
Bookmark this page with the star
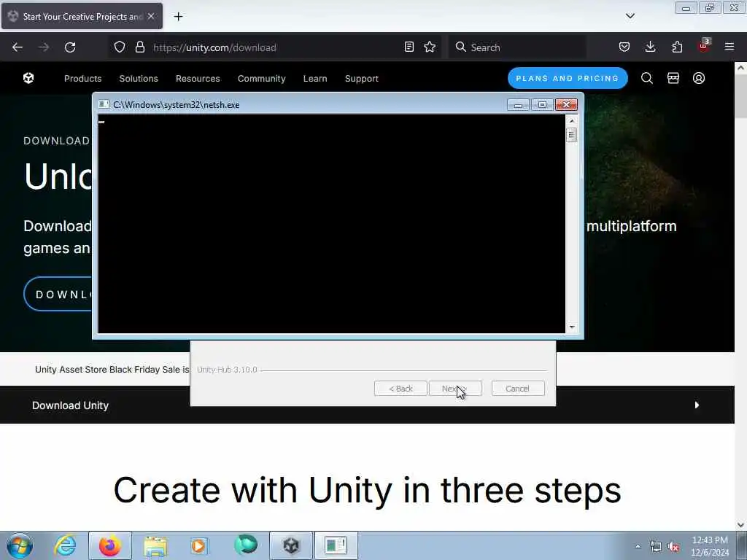pos(430,47)
